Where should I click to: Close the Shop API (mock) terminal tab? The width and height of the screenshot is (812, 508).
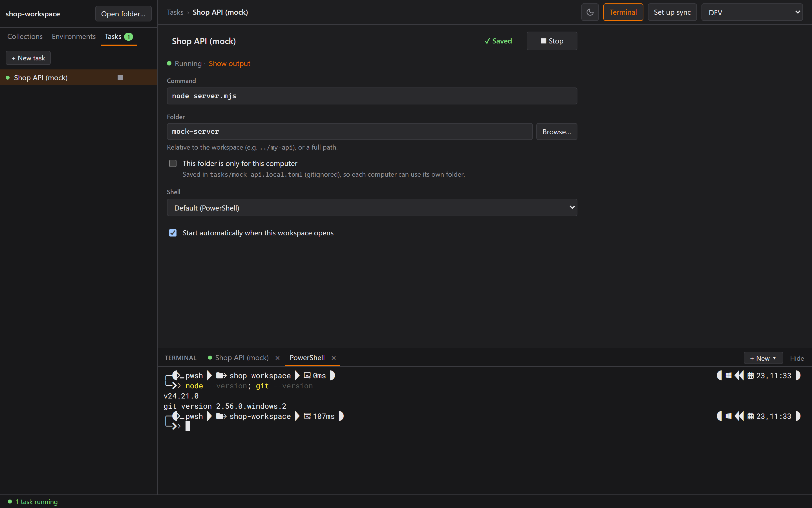(277, 358)
